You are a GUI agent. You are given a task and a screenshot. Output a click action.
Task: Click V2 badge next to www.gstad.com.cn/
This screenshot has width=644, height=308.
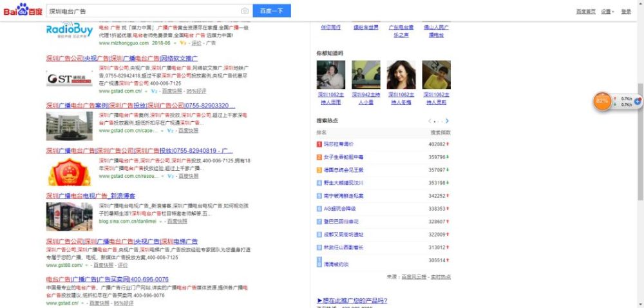point(154,91)
